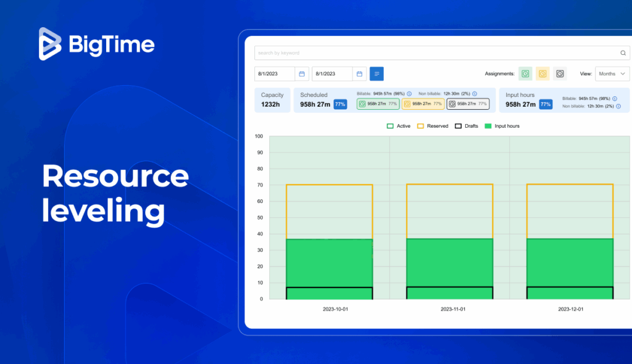Toggle green active assignments icon

[525, 74]
